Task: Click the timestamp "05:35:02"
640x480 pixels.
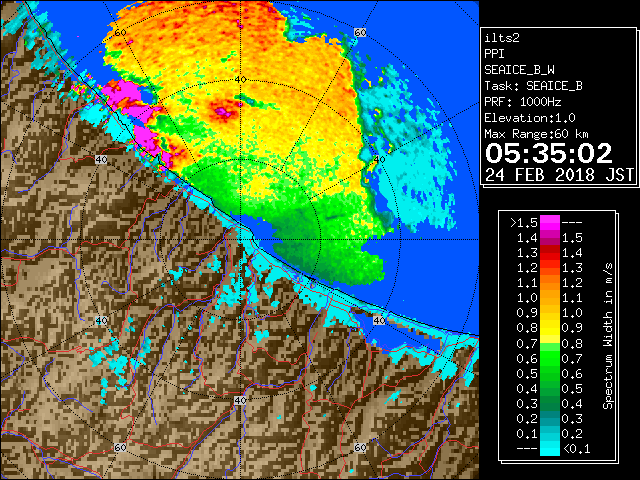Action: click(549, 153)
